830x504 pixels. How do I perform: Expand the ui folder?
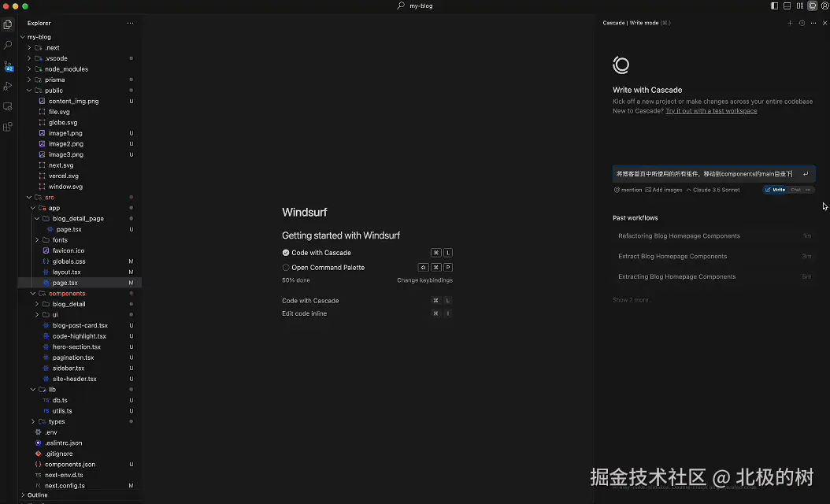(37, 314)
